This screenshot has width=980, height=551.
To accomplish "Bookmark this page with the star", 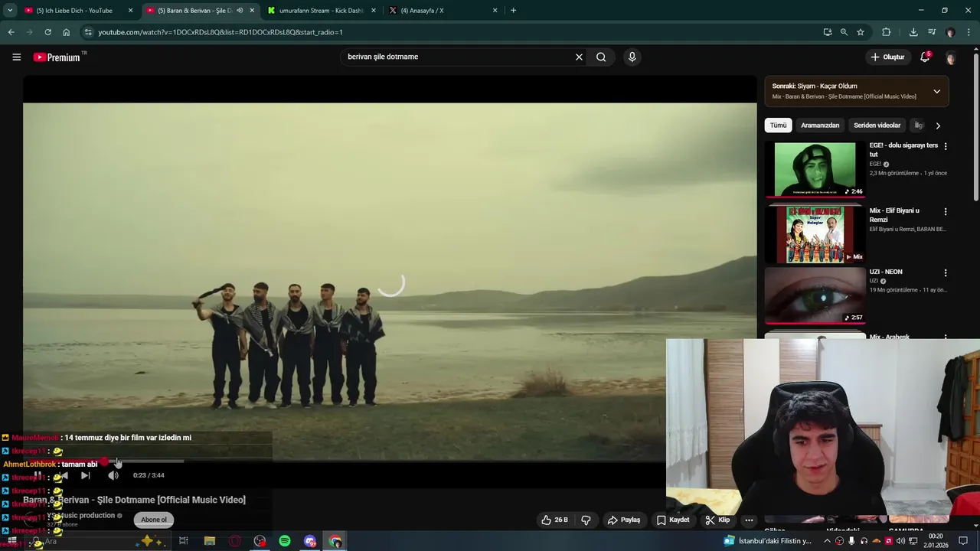I will pyautogui.click(x=861, y=32).
